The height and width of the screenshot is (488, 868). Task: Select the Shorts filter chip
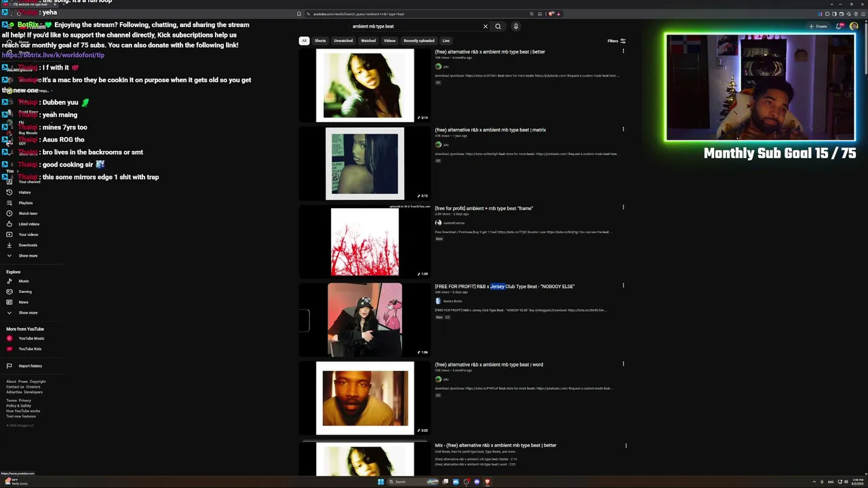320,41
